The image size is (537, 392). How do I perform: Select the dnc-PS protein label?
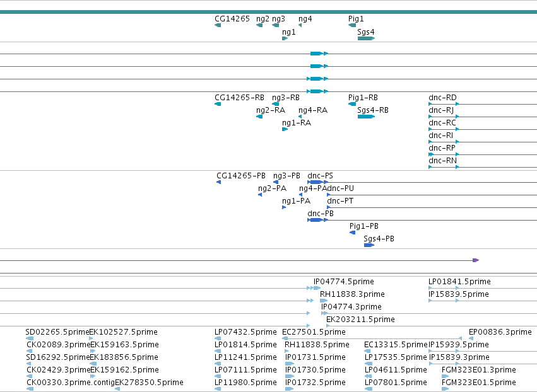(x=320, y=176)
